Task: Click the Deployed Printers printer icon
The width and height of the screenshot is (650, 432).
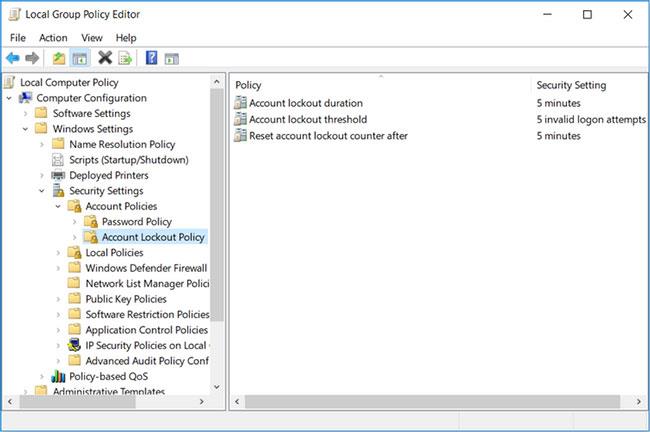Action: [58, 175]
